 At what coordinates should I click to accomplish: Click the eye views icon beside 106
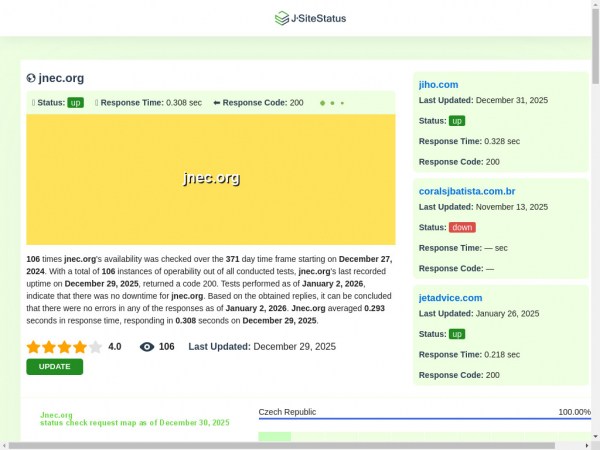coord(147,347)
